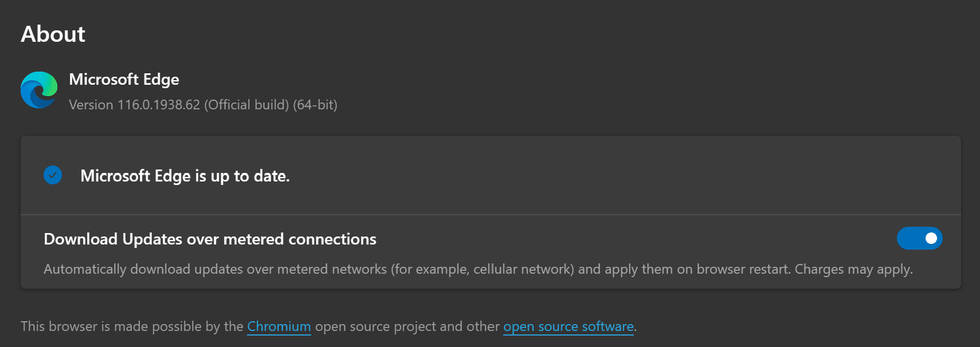Click 'Download Updates over metered connections' label
This screenshot has width=980, height=347.
point(210,239)
